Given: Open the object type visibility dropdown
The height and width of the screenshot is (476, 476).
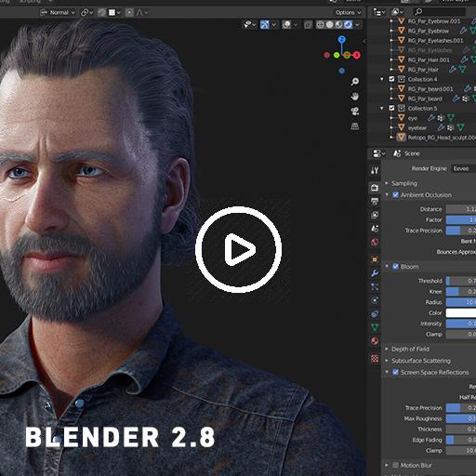Looking at the screenshot, I should point(250,25).
